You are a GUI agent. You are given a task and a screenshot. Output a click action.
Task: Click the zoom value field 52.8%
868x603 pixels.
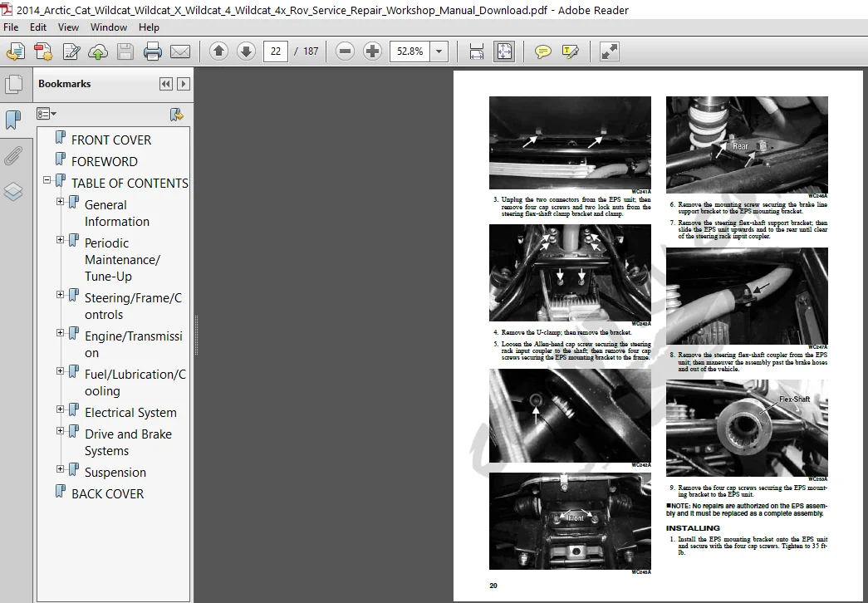[409, 51]
